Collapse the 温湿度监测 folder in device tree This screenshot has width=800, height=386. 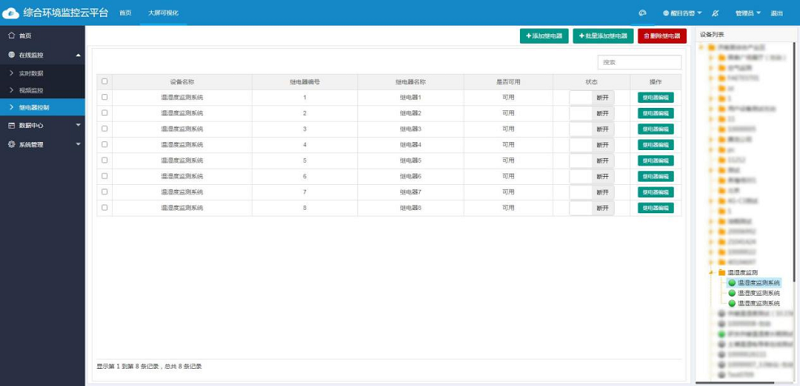711,273
